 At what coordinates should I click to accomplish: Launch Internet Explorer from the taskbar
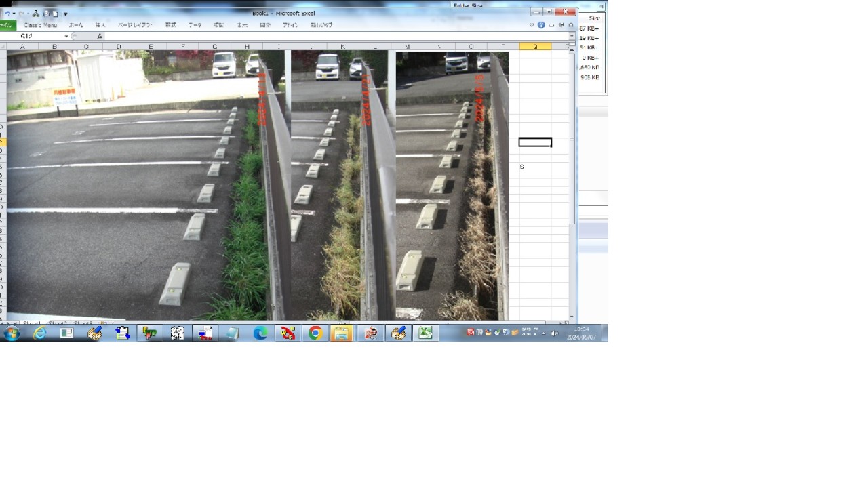point(39,333)
